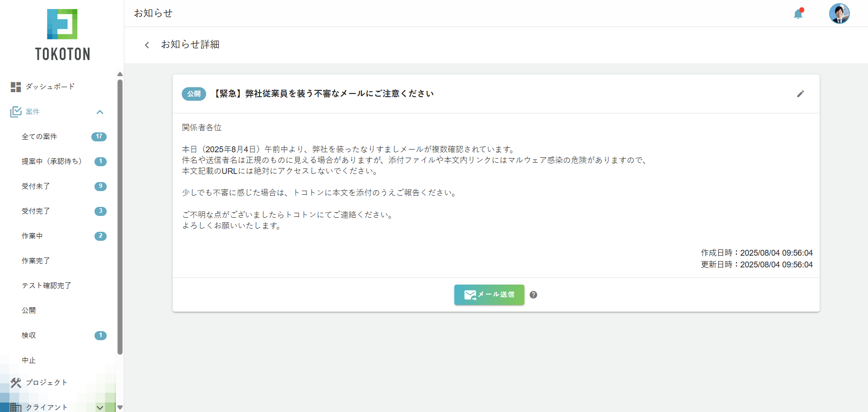
Task: Click the pencil edit icon
Action: (800, 94)
